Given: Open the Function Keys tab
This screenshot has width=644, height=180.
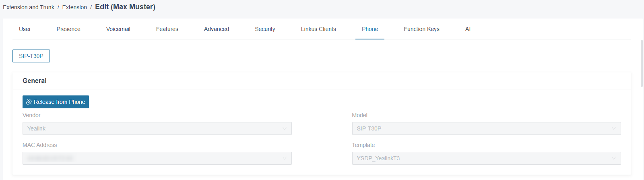Looking at the screenshot, I should [x=421, y=29].
